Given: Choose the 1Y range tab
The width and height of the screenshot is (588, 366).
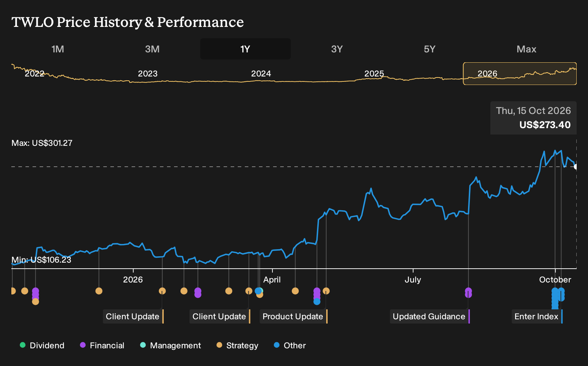Looking at the screenshot, I should pos(246,49).
